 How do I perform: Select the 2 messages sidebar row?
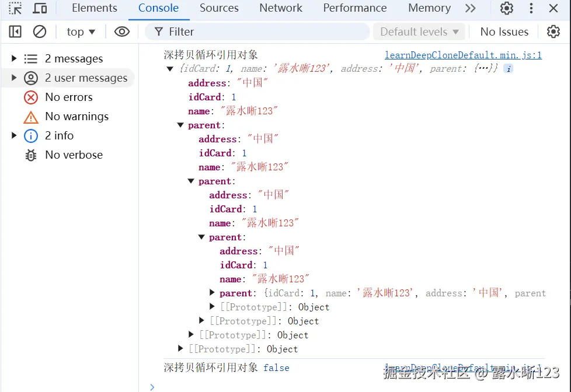(x=68, y=58)
